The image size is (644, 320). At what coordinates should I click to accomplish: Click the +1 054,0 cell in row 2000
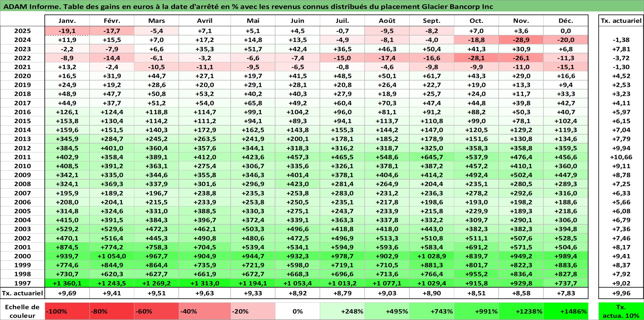coord(112,256)
